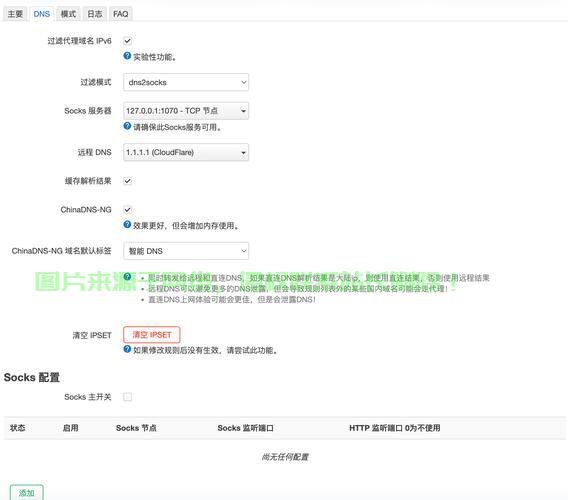The image size is (568, 500).
Task: Expand the Socks 服务器 dropdown
Action: [x=186, y=111]
